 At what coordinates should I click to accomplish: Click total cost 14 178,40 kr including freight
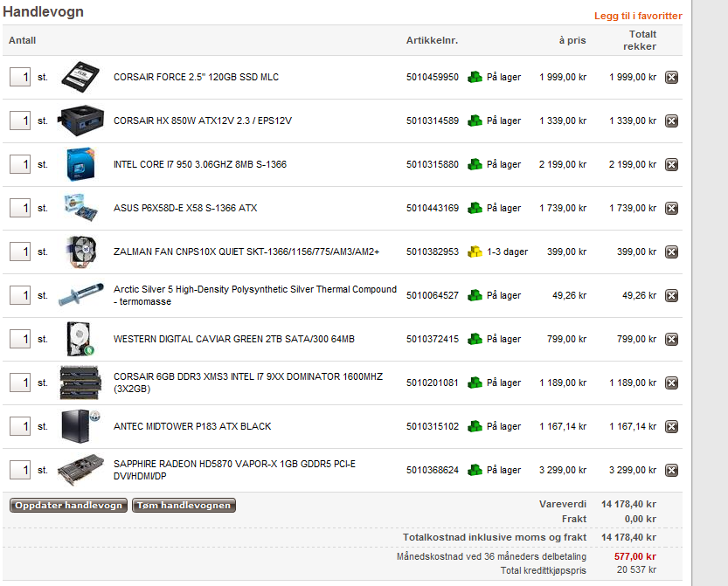tap(628, 537)
